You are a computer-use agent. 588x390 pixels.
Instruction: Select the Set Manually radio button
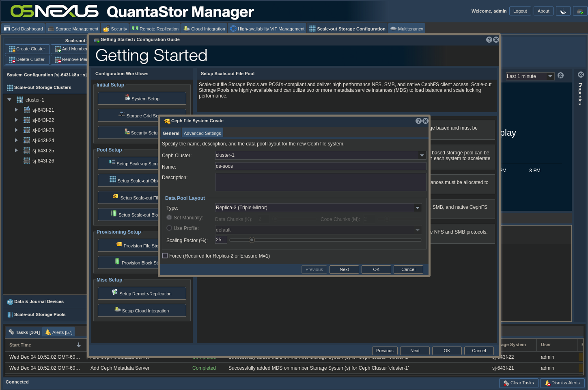(169, 218)
